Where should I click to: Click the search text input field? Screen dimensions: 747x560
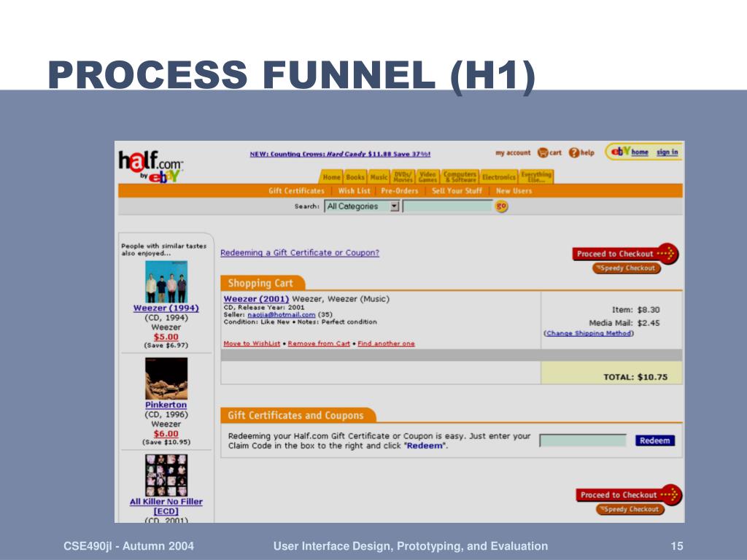pyautogui.click(x=447, y=206)
